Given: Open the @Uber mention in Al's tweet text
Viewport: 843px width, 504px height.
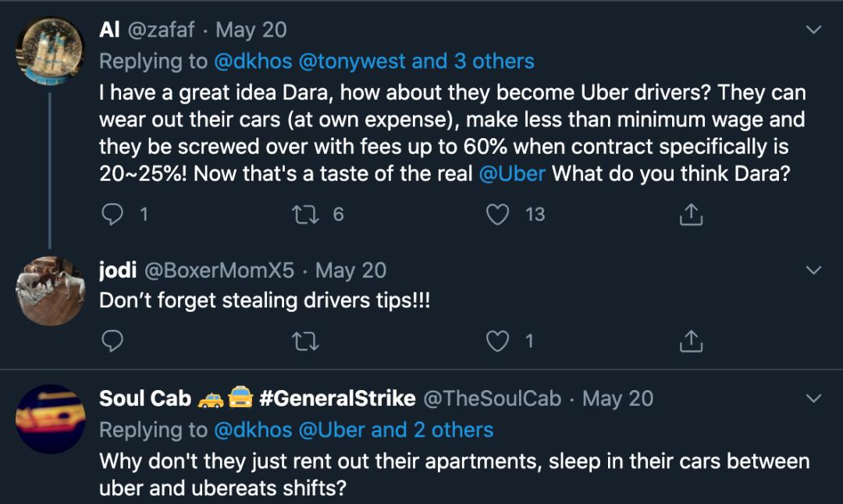Looking at the screenshot, I should (511, 173).
